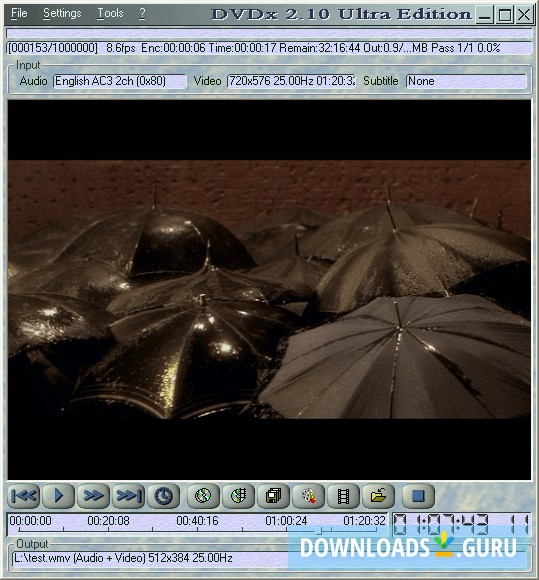Click the 00:00:00 timeline start label
The height and width of the screenshot is (580, 539).
[x=30, y=521]
